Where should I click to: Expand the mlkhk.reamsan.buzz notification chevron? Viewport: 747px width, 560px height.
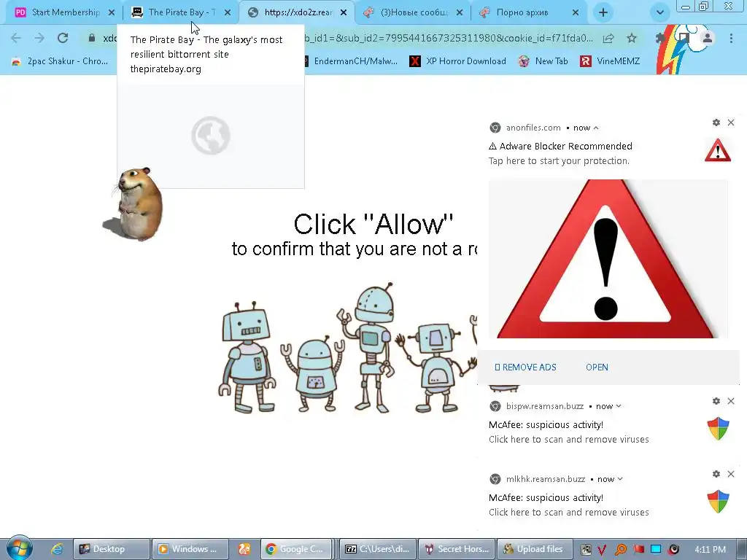[620, 479]
